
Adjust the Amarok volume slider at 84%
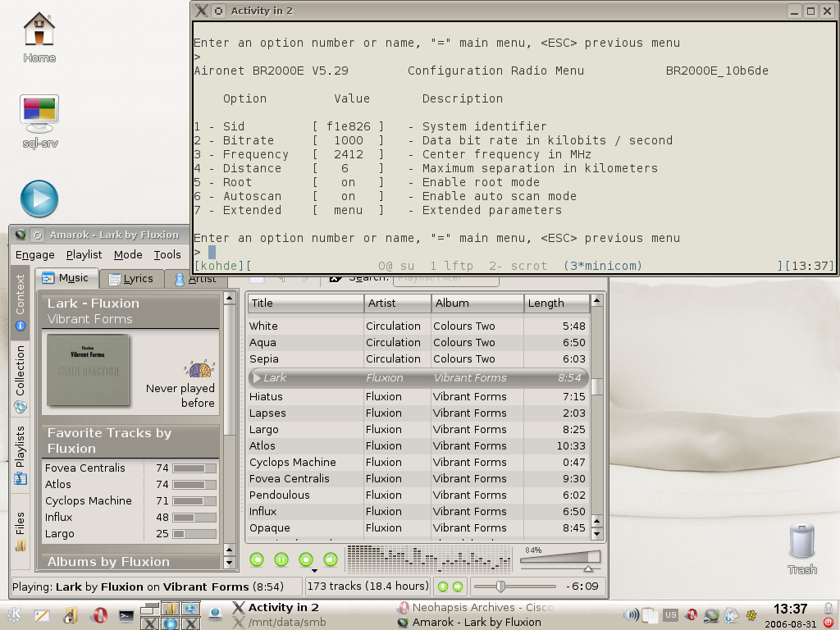click(560, 559)
